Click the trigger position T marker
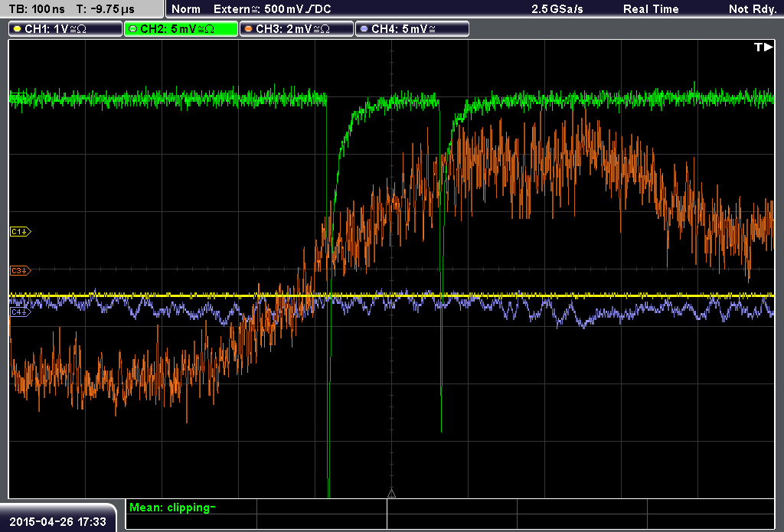Screen dimensions: 784x532 tap(763, 47)
